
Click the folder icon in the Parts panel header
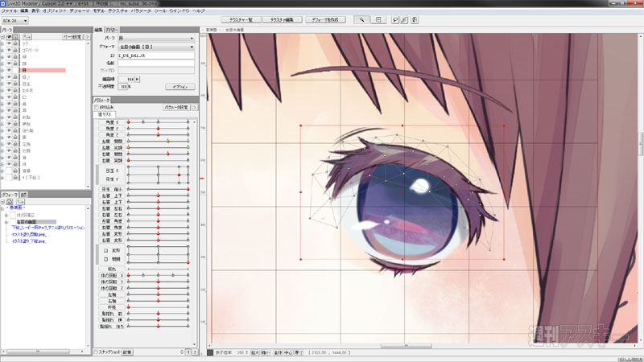pyautogui.click(x=27, y=37)
